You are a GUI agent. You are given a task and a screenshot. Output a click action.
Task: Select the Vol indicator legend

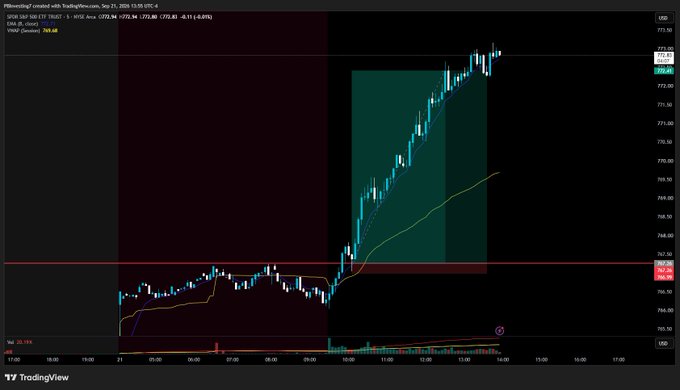[10, 342]
